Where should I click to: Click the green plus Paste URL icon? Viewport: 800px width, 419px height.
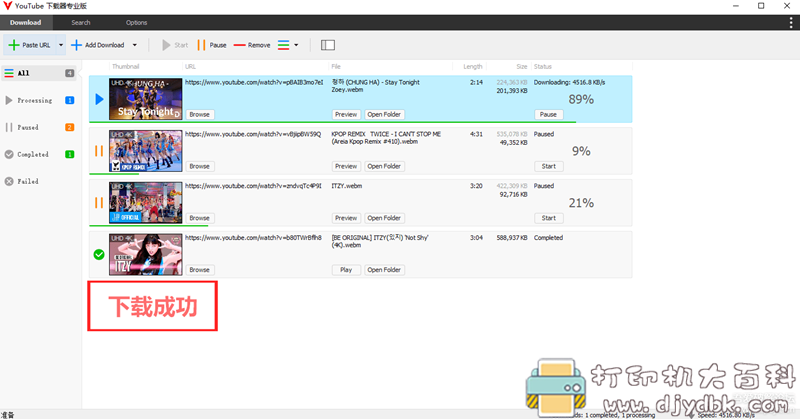[x=14, y=45]
